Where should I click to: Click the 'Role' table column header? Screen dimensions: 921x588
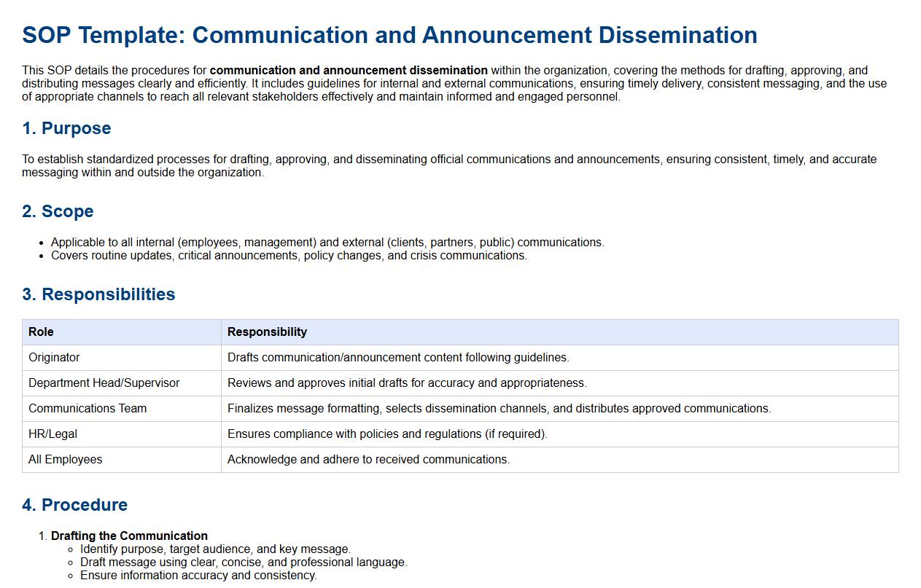pyautogui.click(x=41, y=332)
